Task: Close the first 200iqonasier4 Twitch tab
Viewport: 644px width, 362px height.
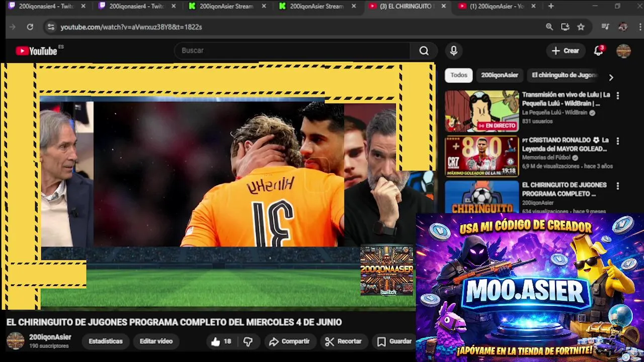Action: tap(83, 6)
